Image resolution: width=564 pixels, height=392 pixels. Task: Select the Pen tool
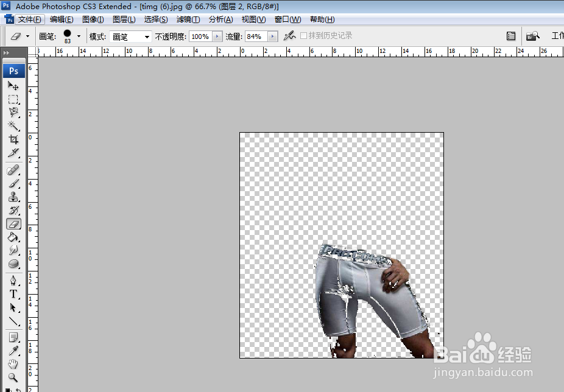13,281
